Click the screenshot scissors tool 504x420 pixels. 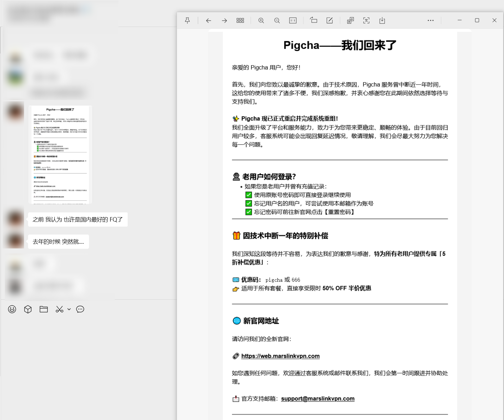point(59,309)
